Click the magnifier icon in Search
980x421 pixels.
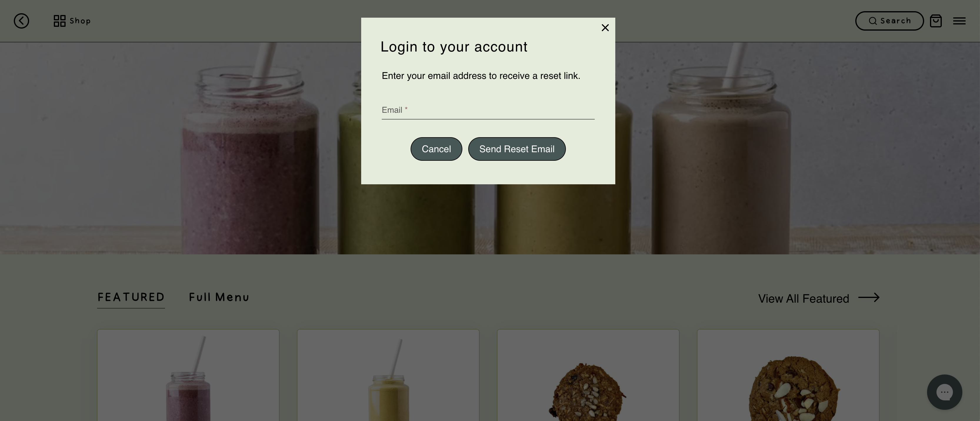coord(873,21)
